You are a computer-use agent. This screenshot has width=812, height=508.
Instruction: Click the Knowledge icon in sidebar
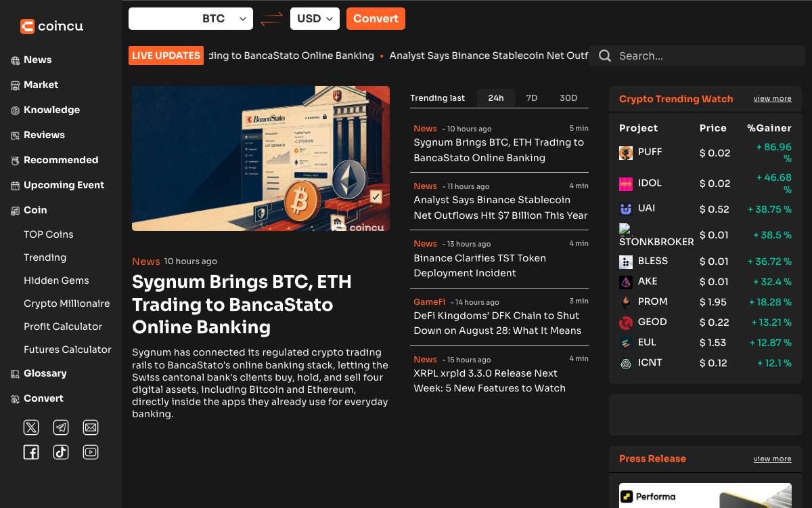15,110
